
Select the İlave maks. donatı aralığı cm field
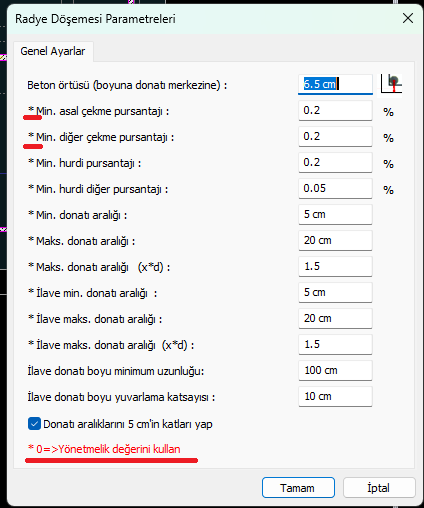tap(335, 318)
